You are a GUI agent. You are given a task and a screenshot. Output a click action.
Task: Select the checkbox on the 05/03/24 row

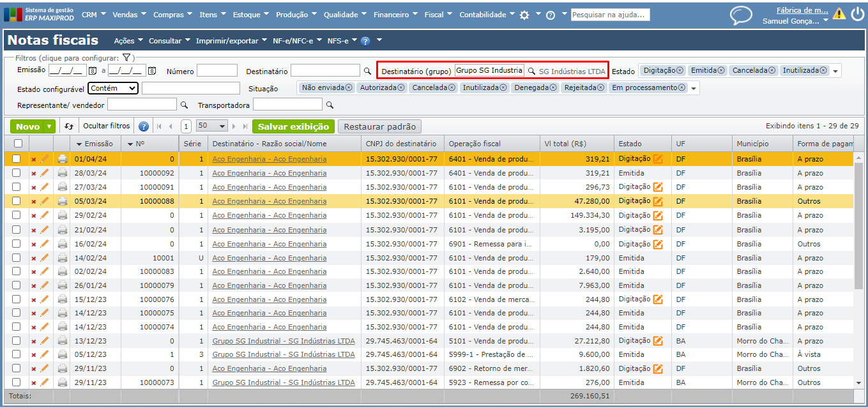(17, 201)
